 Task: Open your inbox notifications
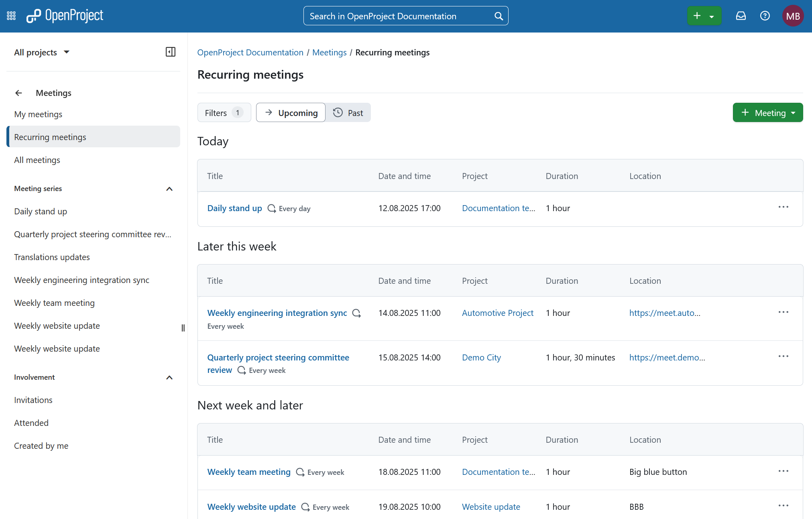coord(741,16)
